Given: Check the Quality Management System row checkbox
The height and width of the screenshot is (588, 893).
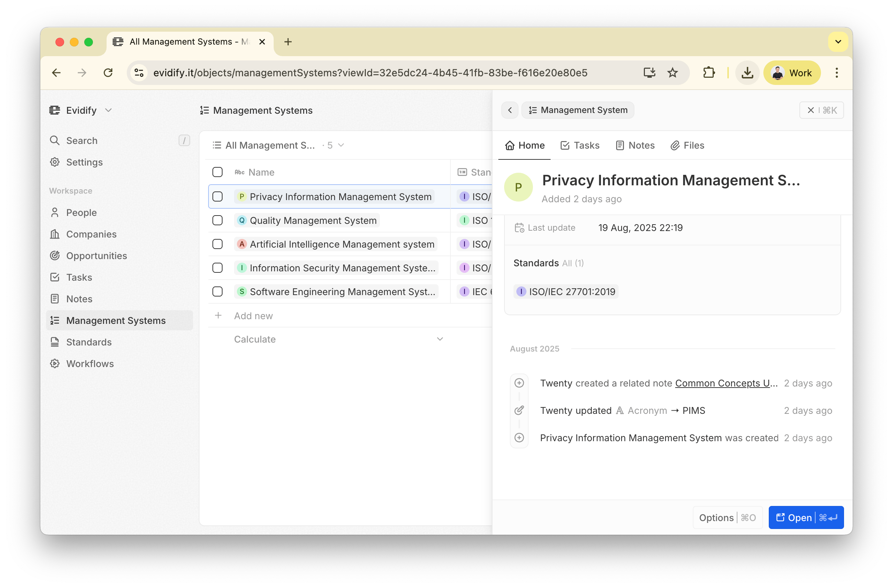Looking at the screenshot, I should (217, 221).
